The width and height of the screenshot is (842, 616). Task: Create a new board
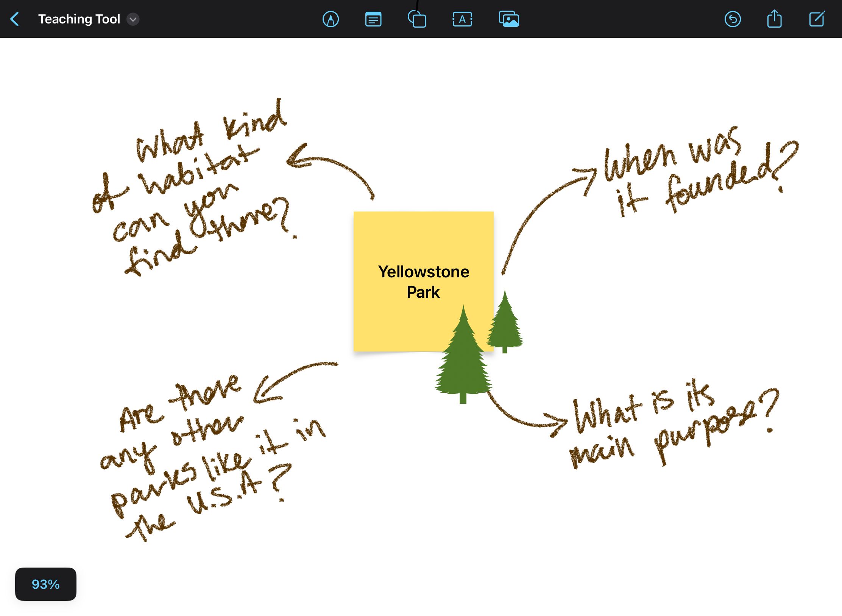(x=817, y=19)
